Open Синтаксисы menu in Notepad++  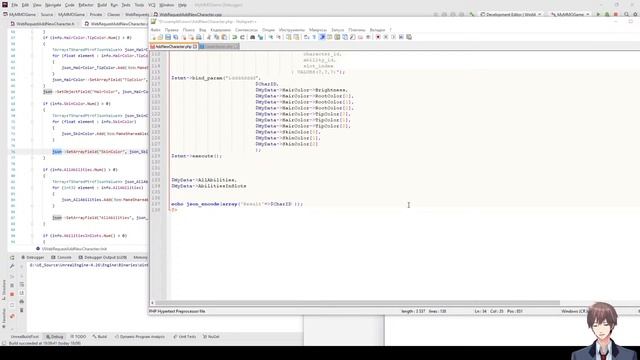click(246, 30)
